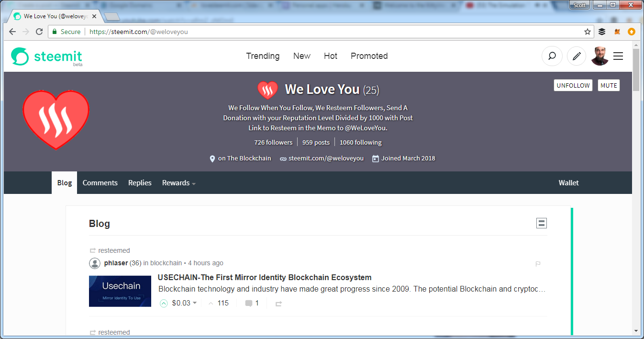The height and width of the screenshot is (339, 644).
Task: Click the scrollbar down arrow
Action: tap(635, 331)
